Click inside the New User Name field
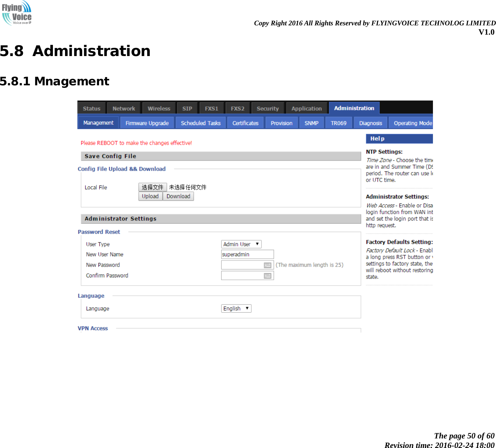Viewport: 496px width, 448px height. tap(247, 254)
